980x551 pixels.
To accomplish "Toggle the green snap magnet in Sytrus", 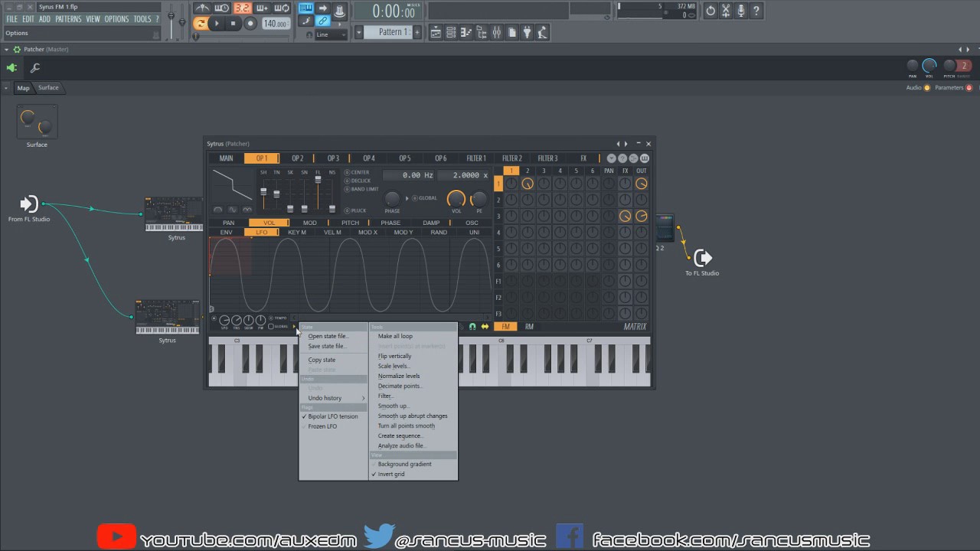I will [472, 327].
